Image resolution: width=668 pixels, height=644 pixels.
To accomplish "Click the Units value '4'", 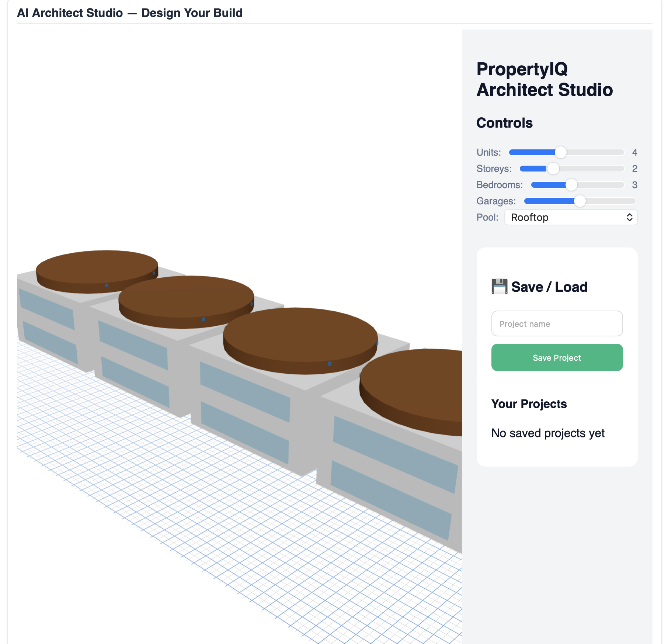I will 634,152.
